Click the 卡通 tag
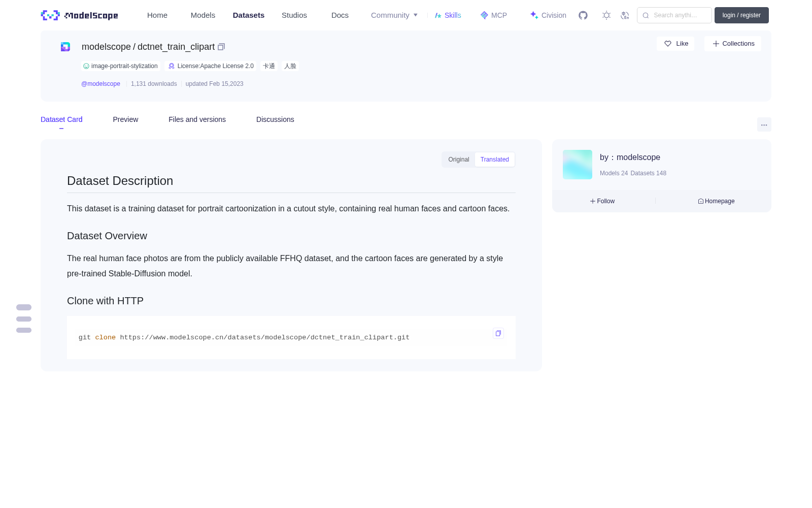812x508 pixels. [269, 66]
